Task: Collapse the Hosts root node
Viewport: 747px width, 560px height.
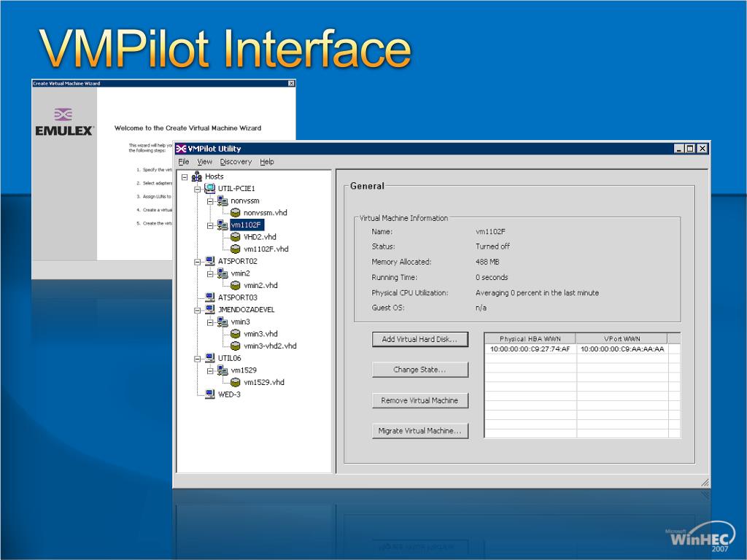Action: pyautogui.click(x=185, y=177)
